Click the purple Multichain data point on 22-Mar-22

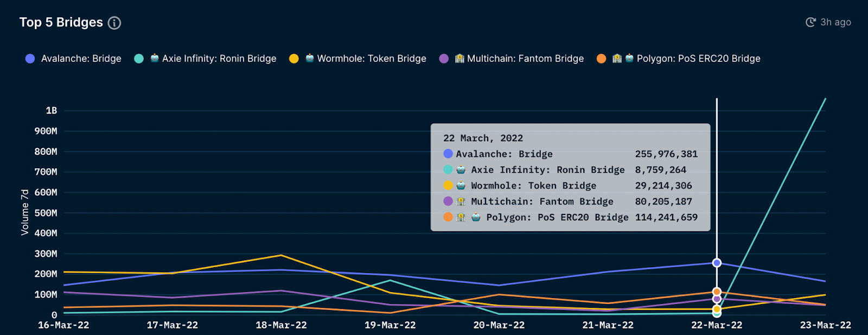tap(717, 299)
